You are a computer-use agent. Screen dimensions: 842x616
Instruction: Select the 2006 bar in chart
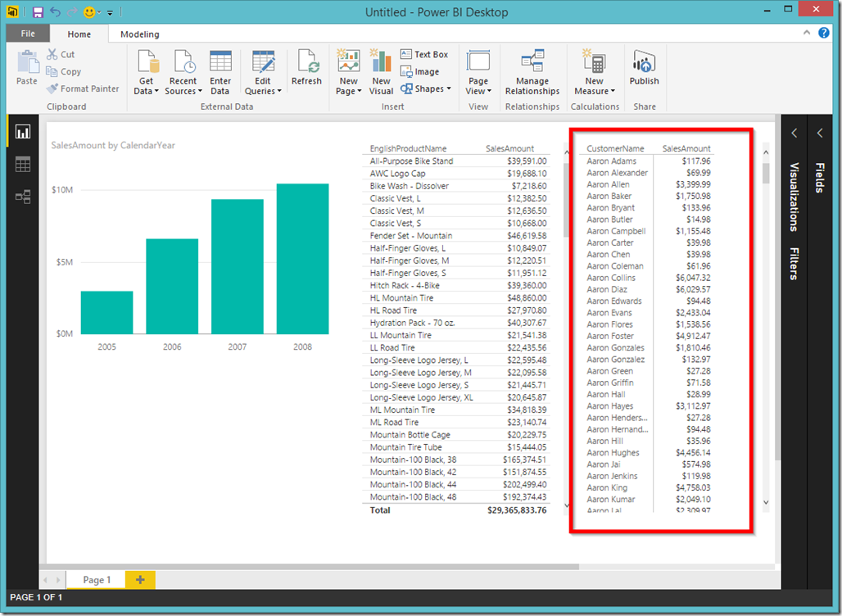172,286
